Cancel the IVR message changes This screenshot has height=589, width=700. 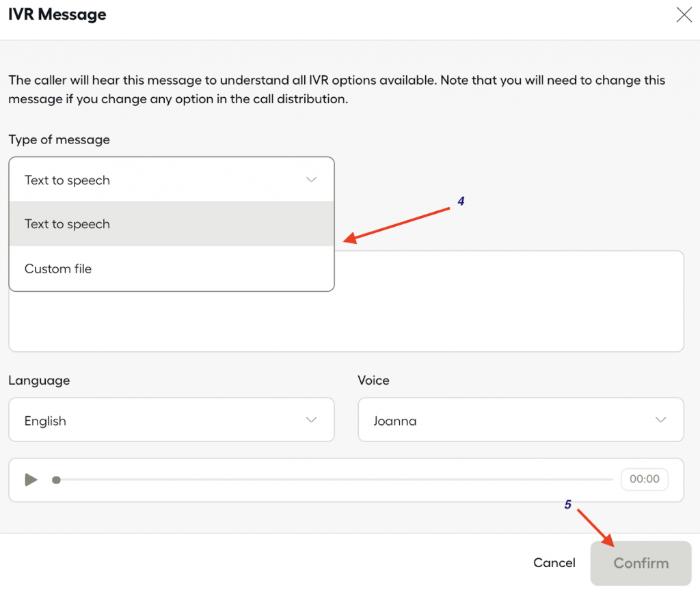pyautogui.click(x=554, y=563)
